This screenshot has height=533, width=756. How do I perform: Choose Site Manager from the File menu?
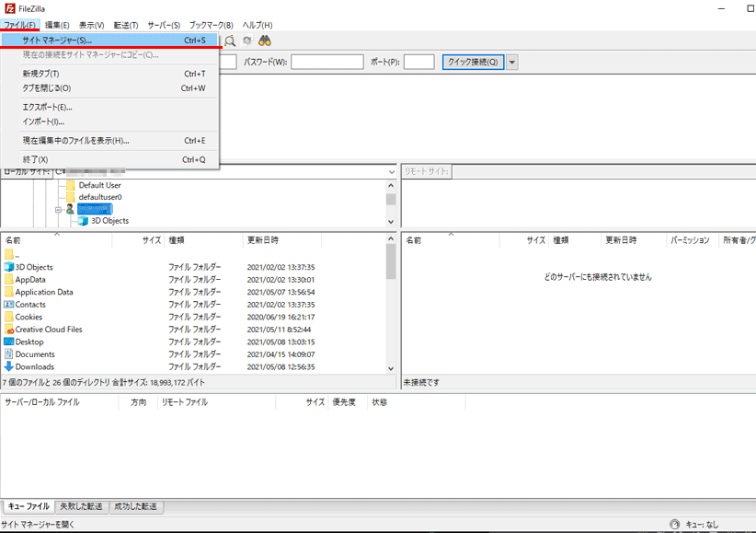click(x=110, y=41)
